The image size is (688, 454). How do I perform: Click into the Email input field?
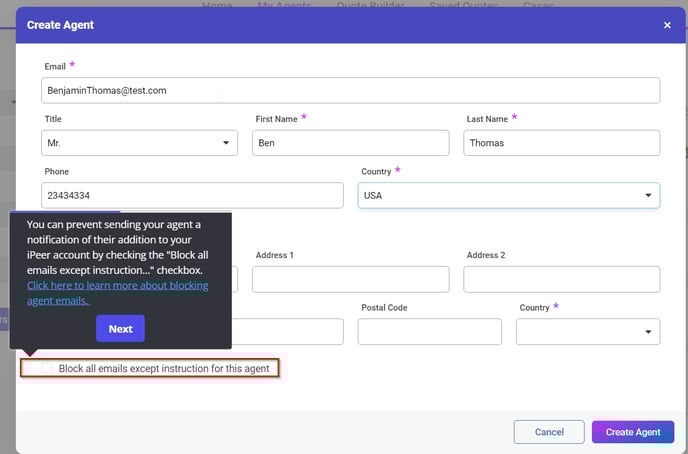[351, 90]
